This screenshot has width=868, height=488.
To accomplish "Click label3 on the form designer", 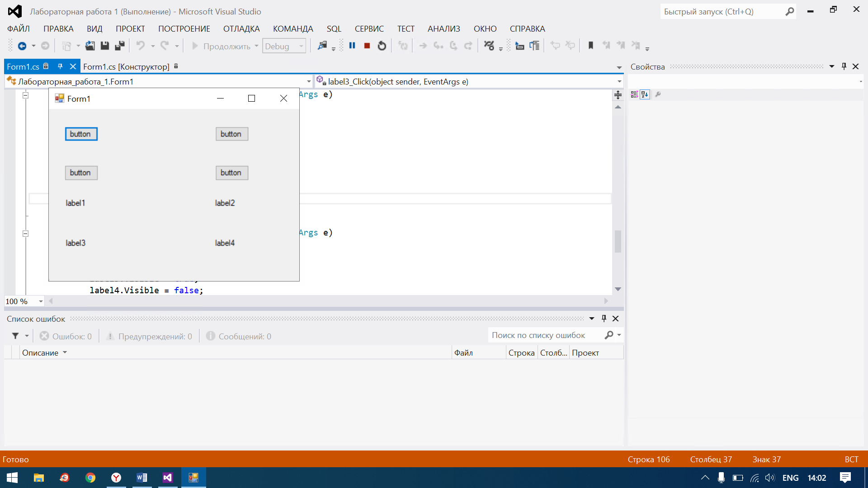I will [x=75, y=243].
